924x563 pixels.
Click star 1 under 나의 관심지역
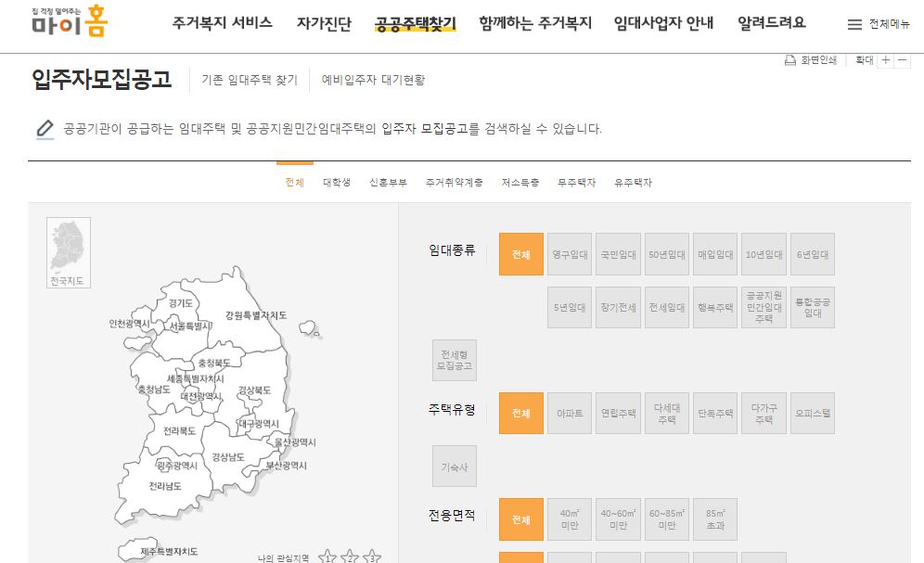pyautogui.click(x=327, y=557)
